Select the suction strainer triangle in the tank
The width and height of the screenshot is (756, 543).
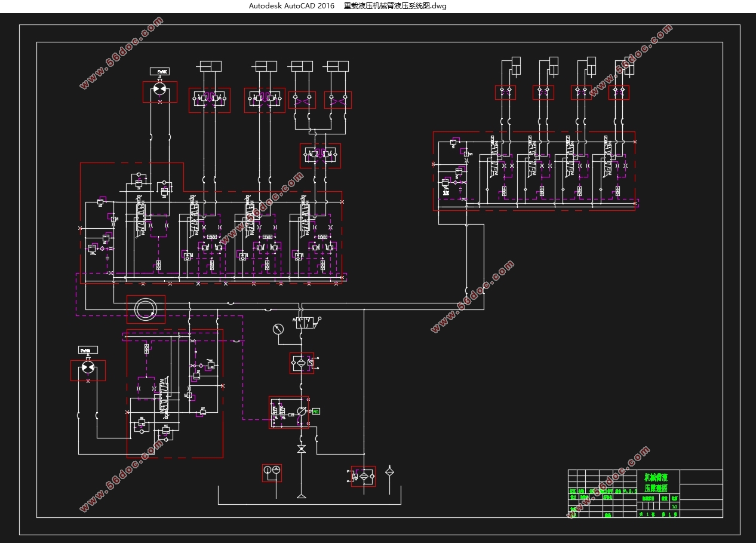[x=302, y=495]
